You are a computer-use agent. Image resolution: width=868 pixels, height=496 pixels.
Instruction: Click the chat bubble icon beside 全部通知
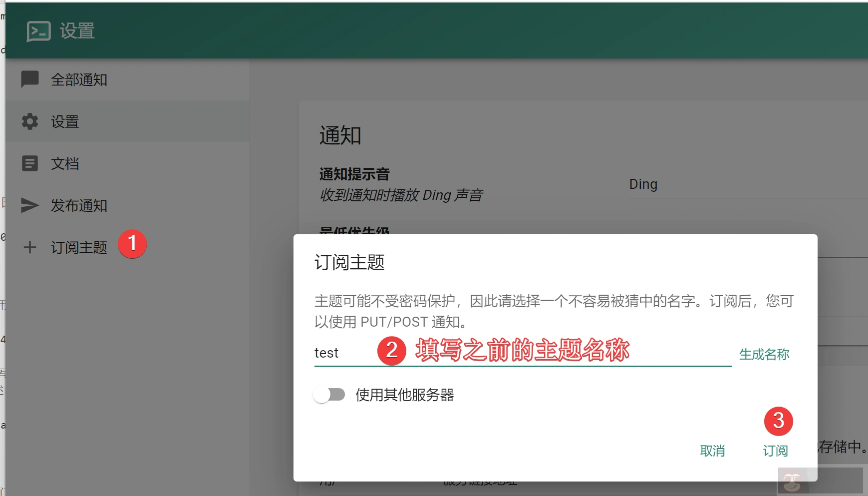pyautogui.click(x=30, y=79)
